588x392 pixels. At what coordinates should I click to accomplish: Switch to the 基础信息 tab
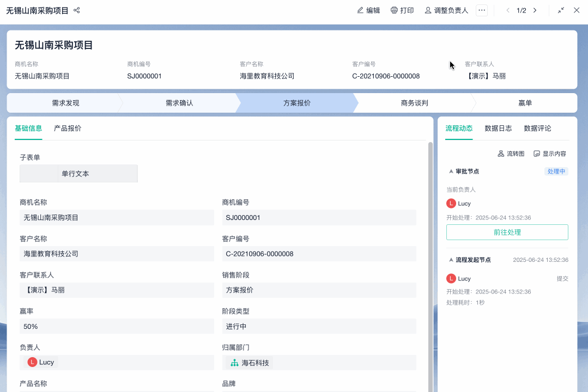pyautogui.click(x=28, y=128)
